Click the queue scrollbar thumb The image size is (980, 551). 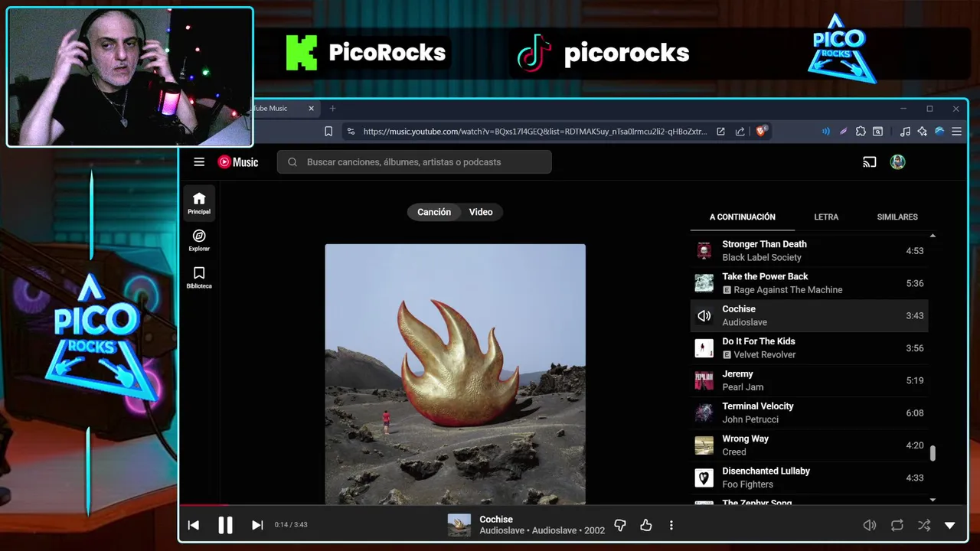(x=933, y=453)
